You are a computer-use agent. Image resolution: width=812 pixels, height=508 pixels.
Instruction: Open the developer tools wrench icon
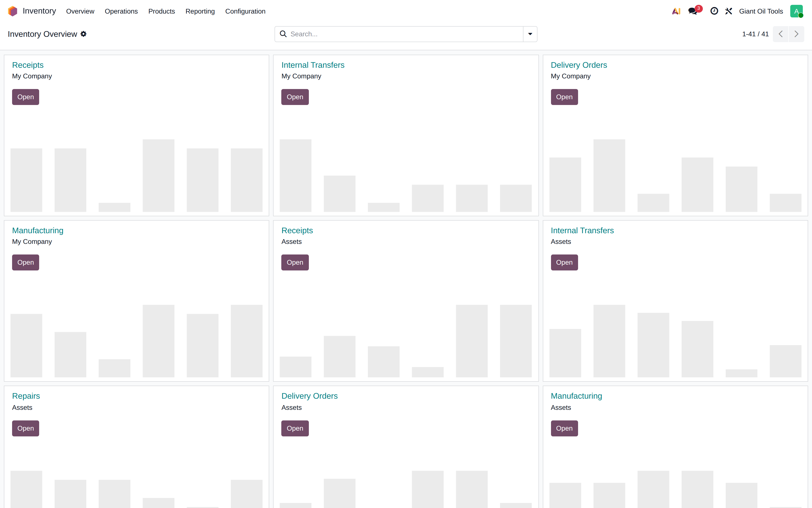(x=728, y=11)
